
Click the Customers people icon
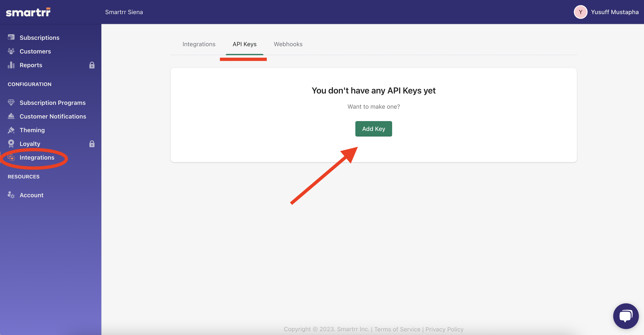pos(11,51)
